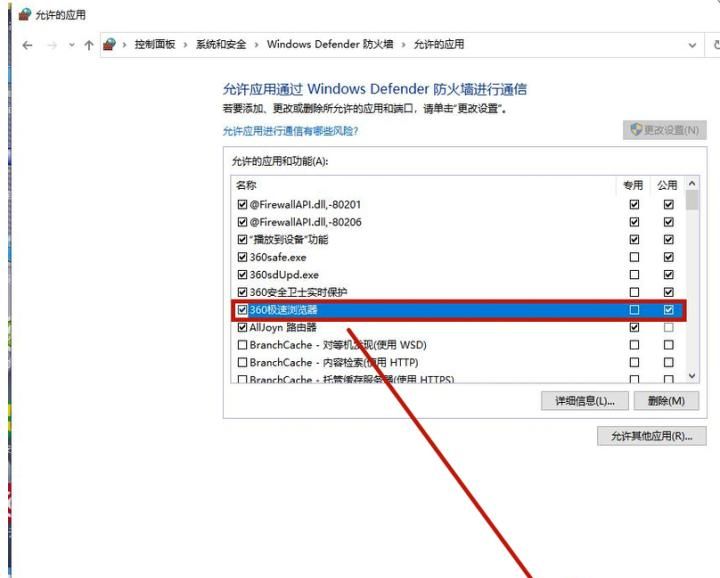This screenshot has width=720, height=578.
Task: Open 系统和安全 breadcrumb
Action: pos(221,45)
